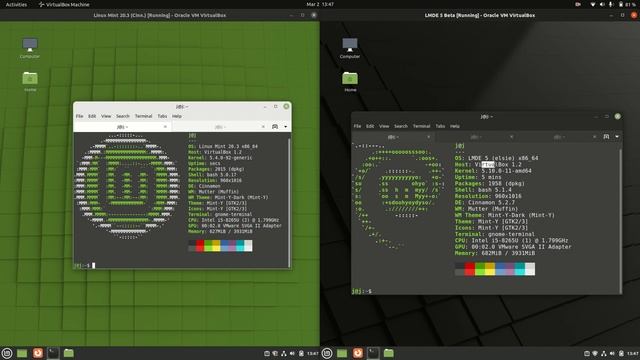Viewport: 640px width, 360px height.
Task: Switch to second tab in LMDE terminal
Action: 476,137
